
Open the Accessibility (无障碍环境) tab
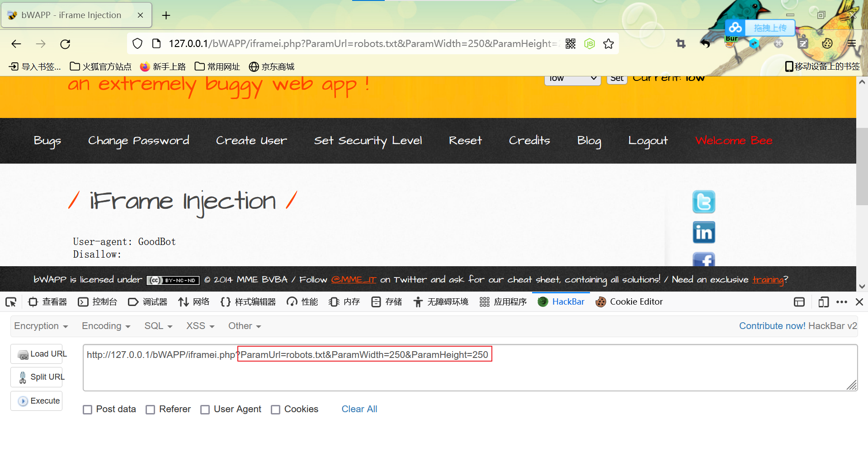pos(441,302)
